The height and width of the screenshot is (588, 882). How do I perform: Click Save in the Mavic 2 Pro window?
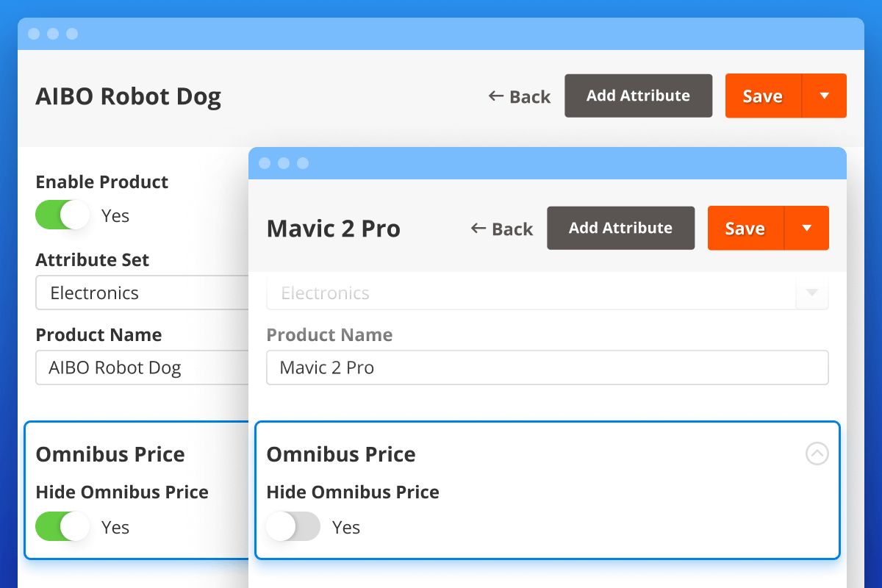point(746,228)
